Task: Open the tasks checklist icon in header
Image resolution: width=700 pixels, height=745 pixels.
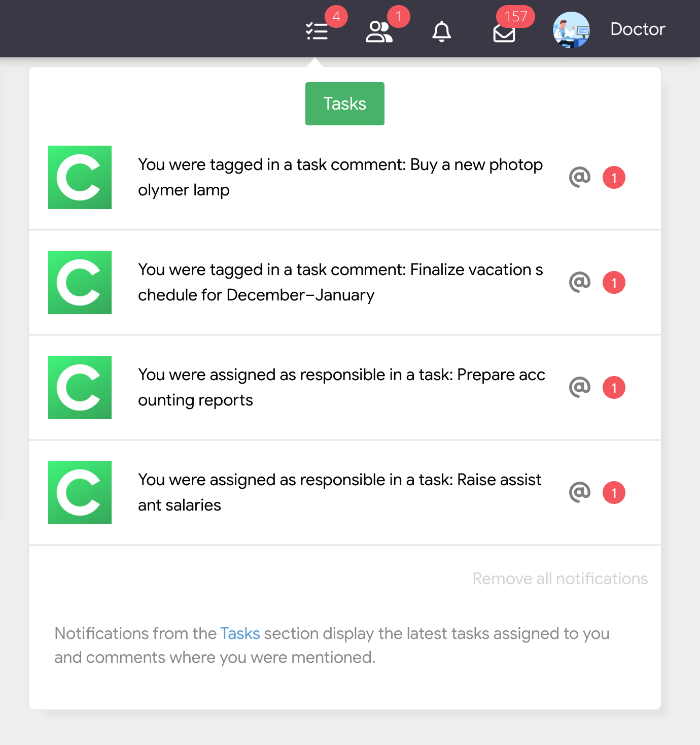Action: (x=318, y=31)
